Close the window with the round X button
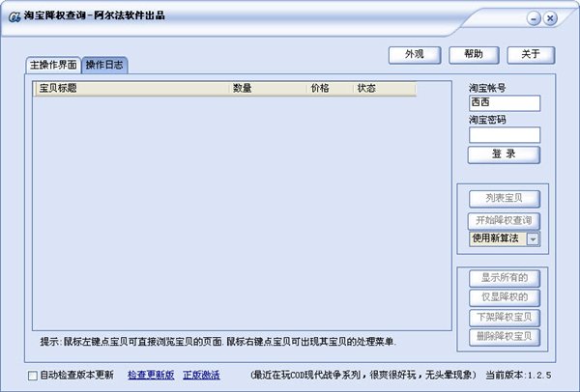580x392 pixels. point(550,18)
